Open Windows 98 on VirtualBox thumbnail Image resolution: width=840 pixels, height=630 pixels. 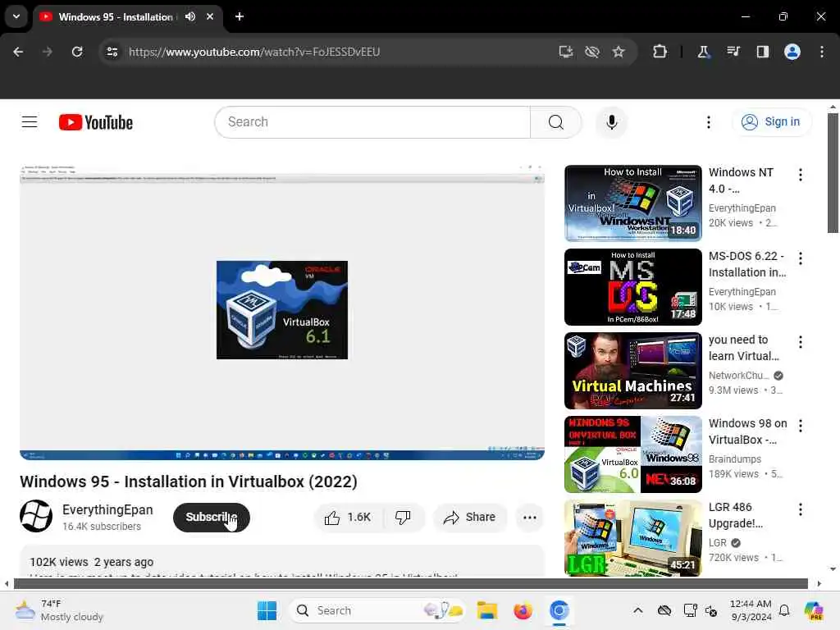coord(632,454)
